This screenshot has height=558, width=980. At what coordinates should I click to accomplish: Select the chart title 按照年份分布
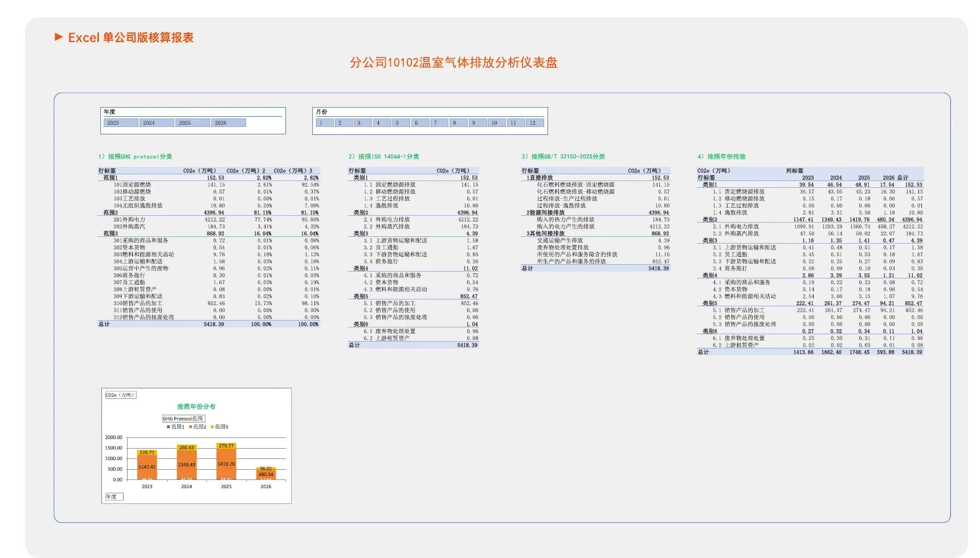[x=196, y=407]
